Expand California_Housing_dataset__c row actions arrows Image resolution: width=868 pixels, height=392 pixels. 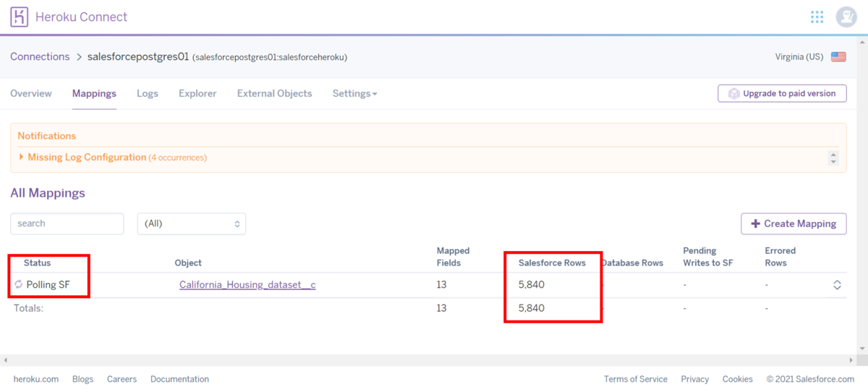pos(837,285)
